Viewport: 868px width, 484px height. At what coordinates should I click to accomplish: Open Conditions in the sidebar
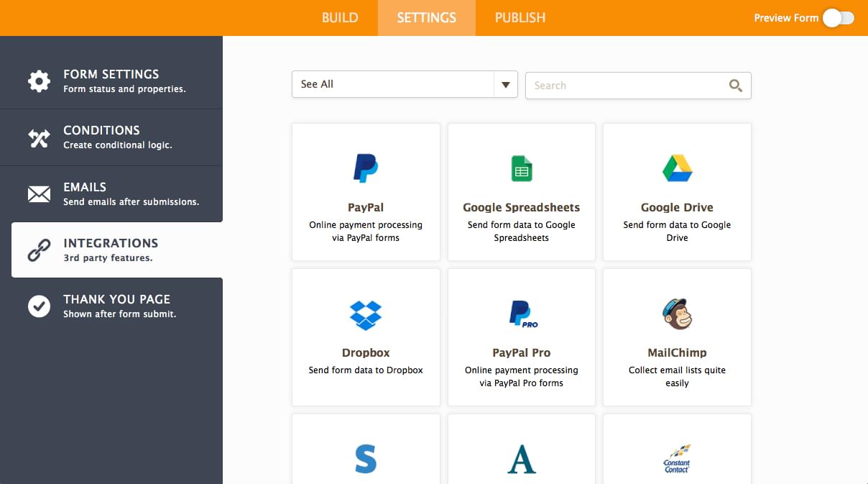pos(111,137)
